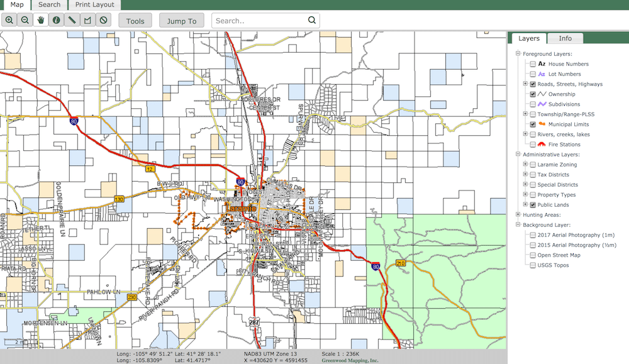629x364 pixels.
Task: Click the search magnifier icon
Action: 311,19
